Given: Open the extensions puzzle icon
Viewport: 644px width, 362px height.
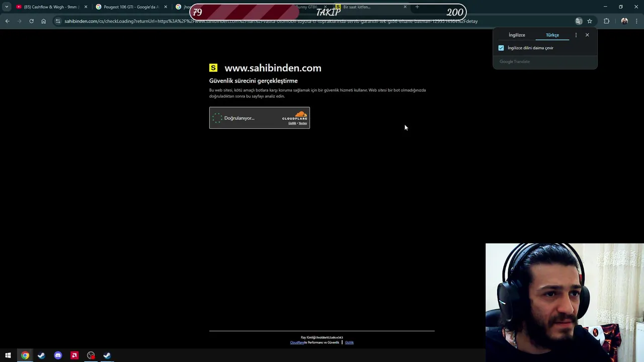Looking at the screenshot, I should point(606,21).
